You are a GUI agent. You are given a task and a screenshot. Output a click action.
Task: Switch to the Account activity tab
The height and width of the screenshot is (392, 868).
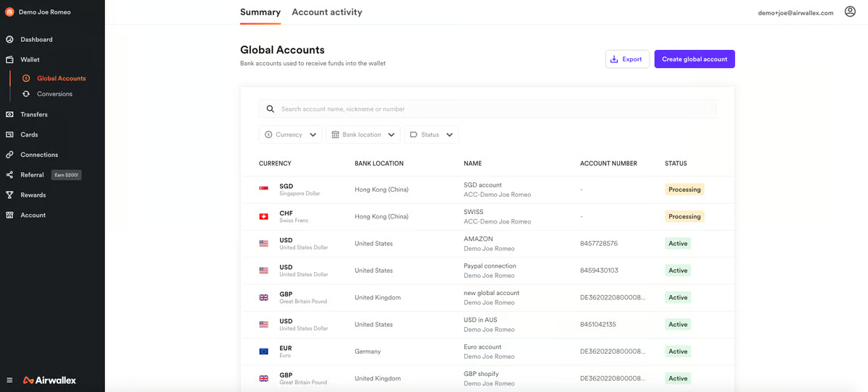tap(327, 12)
